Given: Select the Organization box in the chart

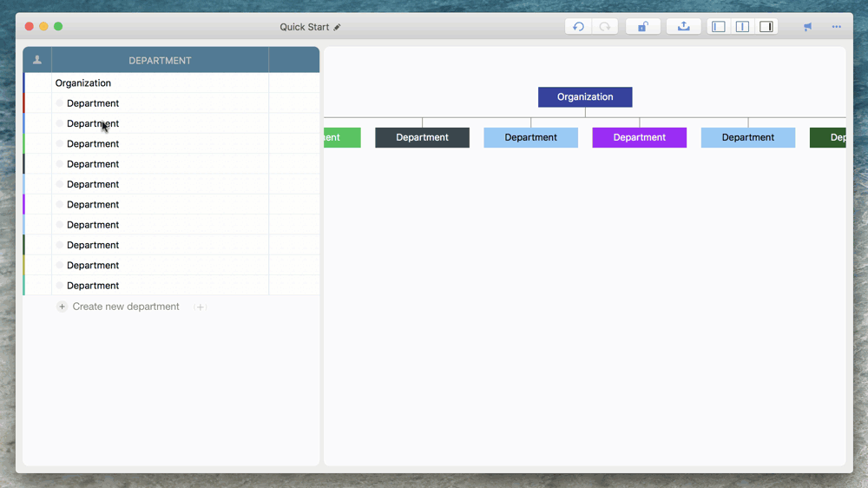Looking at the screenshot, I should pos(585,97).
